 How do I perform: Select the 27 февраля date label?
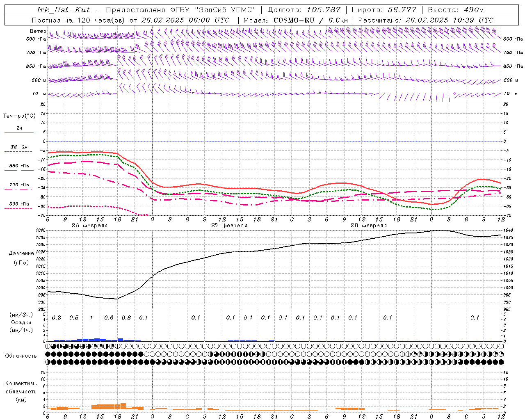(229, 226)
